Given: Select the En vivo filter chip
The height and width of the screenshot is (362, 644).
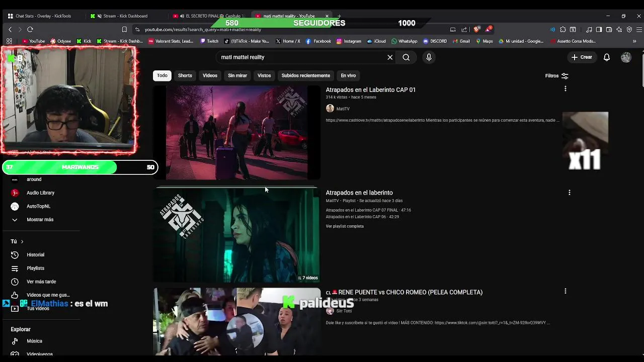Looking at the screenshot, I should tap(348, 75).
